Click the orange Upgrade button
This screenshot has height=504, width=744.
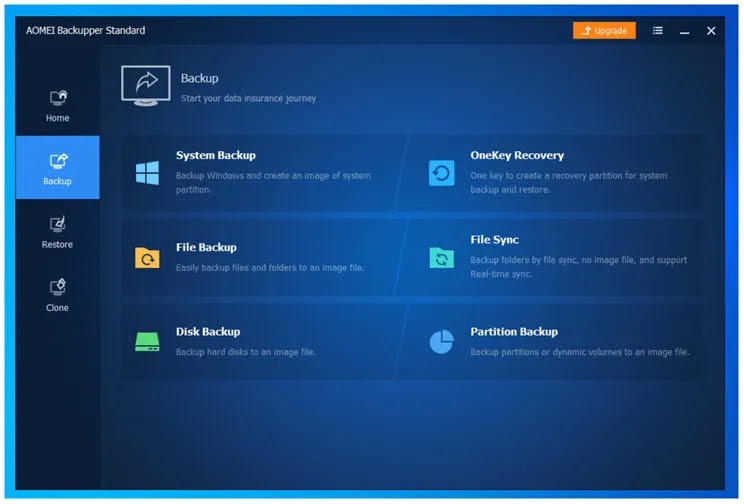tap(604, 30)
